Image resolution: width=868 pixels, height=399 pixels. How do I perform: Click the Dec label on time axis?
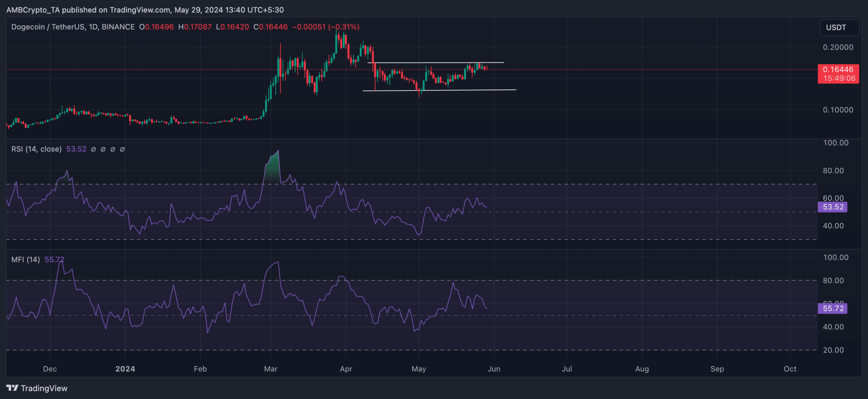[x=50, y=369]
